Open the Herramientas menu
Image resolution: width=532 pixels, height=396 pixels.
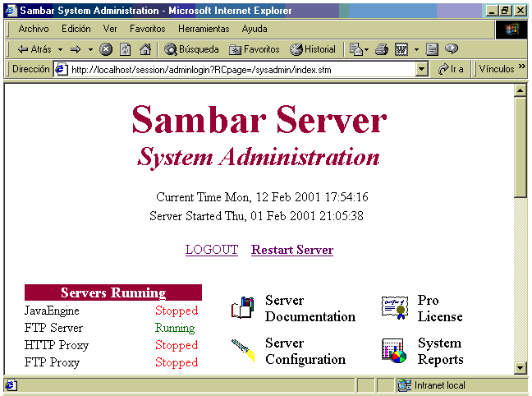pos(204,29)
